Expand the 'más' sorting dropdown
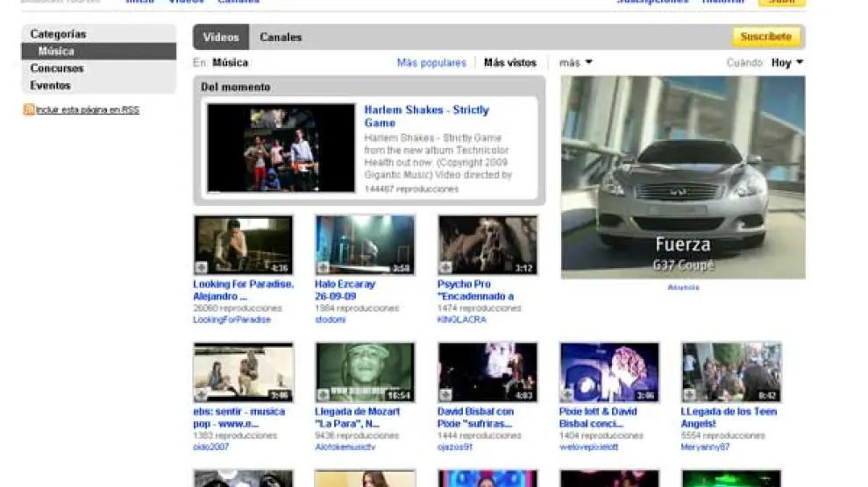The width and height of the screenshot is (868, 487). (x=576, y=63)
